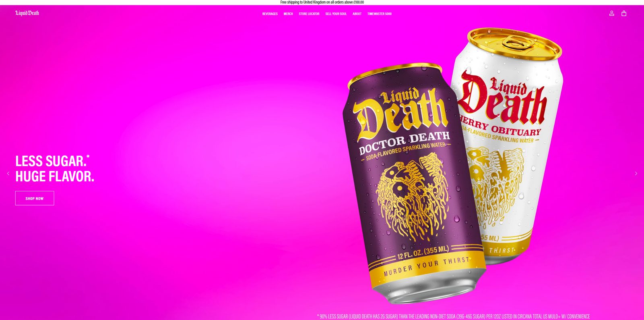The width and height of the screenshot is (644, 320).
Task: Click the Liquid Death logo
Action: pyautogui.click(x=27, y=13)
